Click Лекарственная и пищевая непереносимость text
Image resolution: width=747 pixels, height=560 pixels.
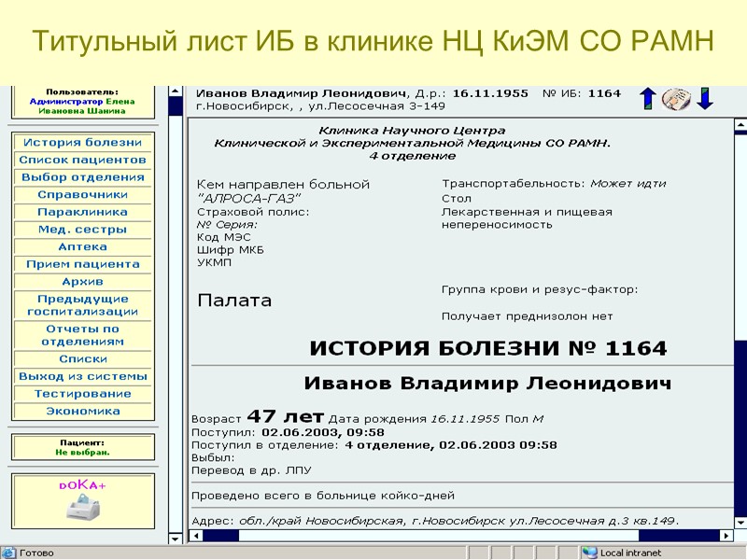pyautogui.click(x=527, y=218)
